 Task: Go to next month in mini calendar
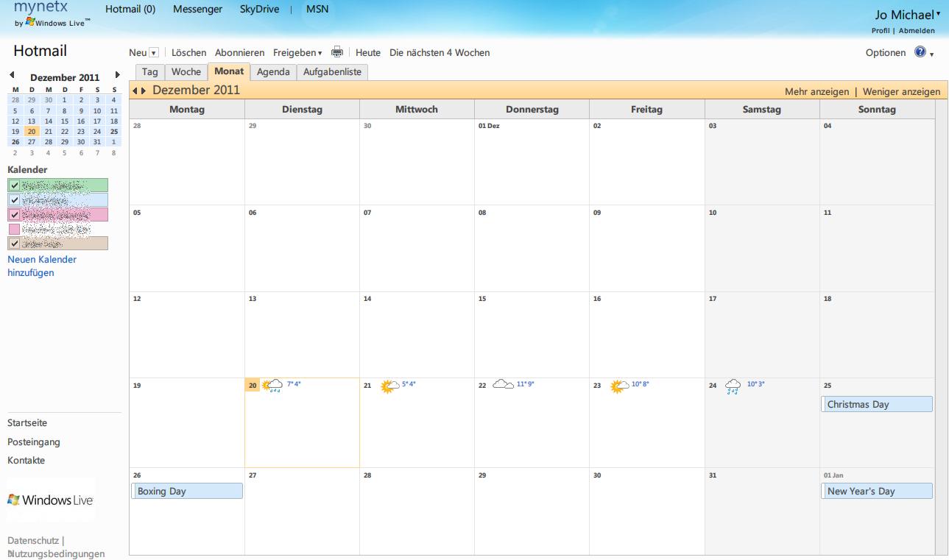[117, 75]
